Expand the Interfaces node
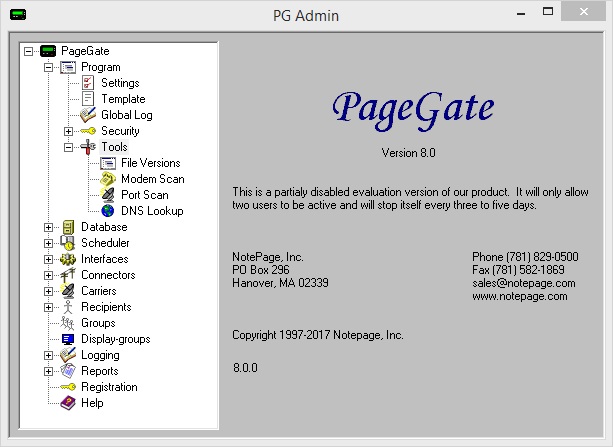 pos(48,259)
